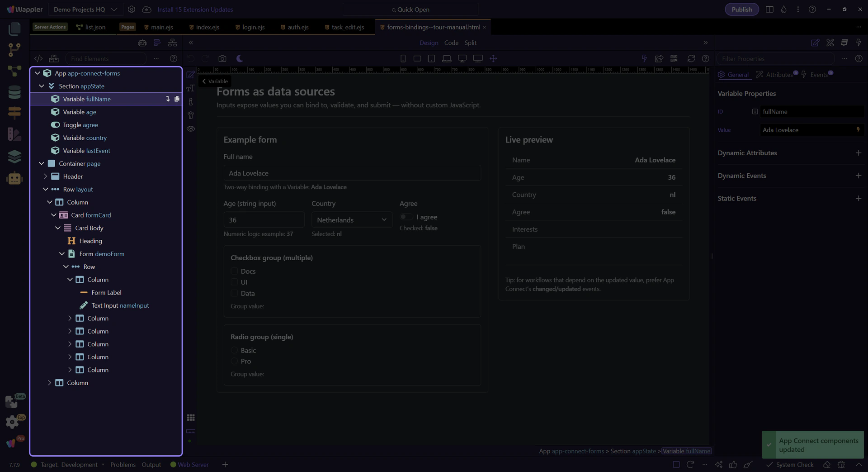Open the robot AI assistant sidebar icon
The width and height of the screenshot is (868, 472).
[14, 179]
